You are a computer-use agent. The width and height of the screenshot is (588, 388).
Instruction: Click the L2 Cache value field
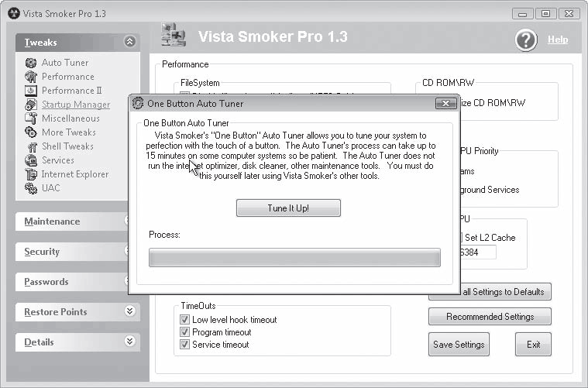tap(478, 252)
